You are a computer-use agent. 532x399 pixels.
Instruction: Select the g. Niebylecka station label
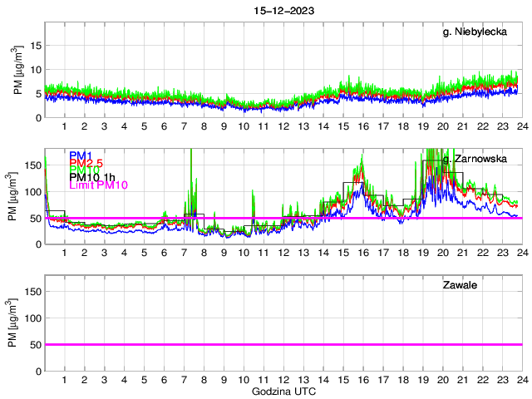pos(480,32)
